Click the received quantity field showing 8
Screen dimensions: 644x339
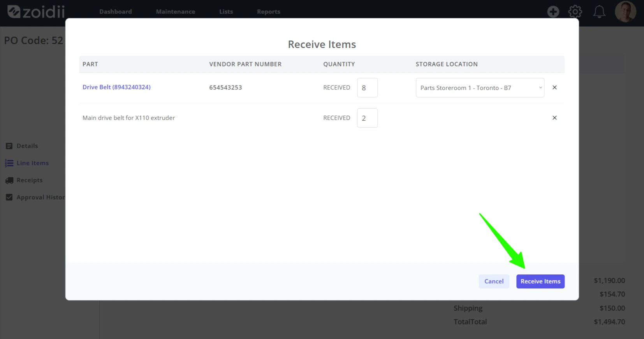coord(367,88)
